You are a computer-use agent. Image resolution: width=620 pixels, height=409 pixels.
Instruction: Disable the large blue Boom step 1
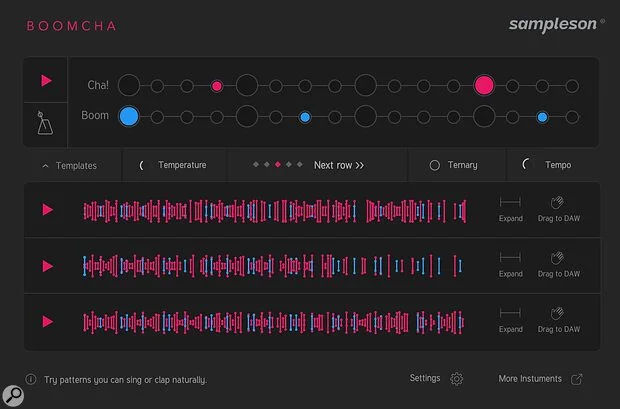point(129,116)
